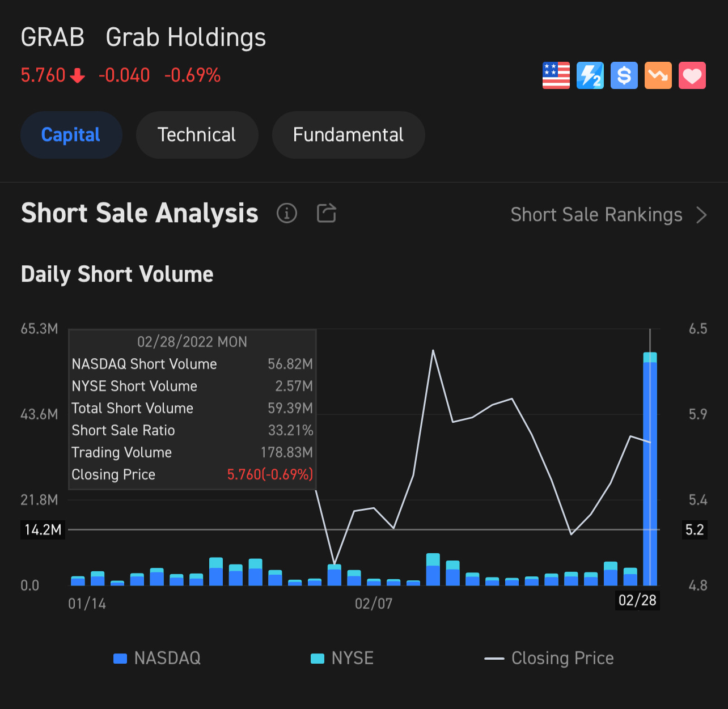Tap the 4.8 price axis label

698,585
